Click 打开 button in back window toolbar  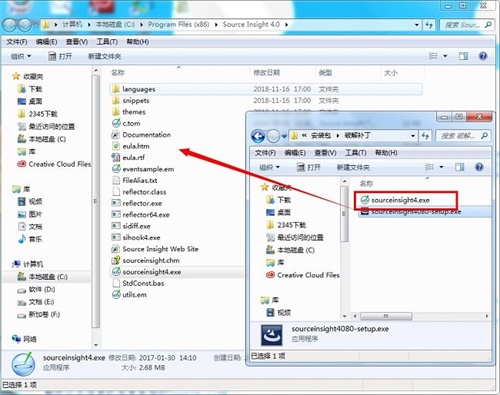(60, 56)
